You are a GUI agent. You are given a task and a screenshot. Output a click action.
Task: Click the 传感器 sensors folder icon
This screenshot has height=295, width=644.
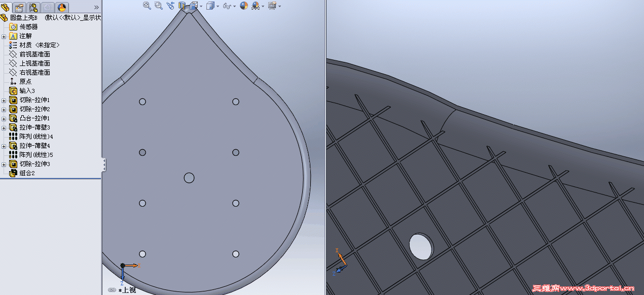tap(13, 27)
